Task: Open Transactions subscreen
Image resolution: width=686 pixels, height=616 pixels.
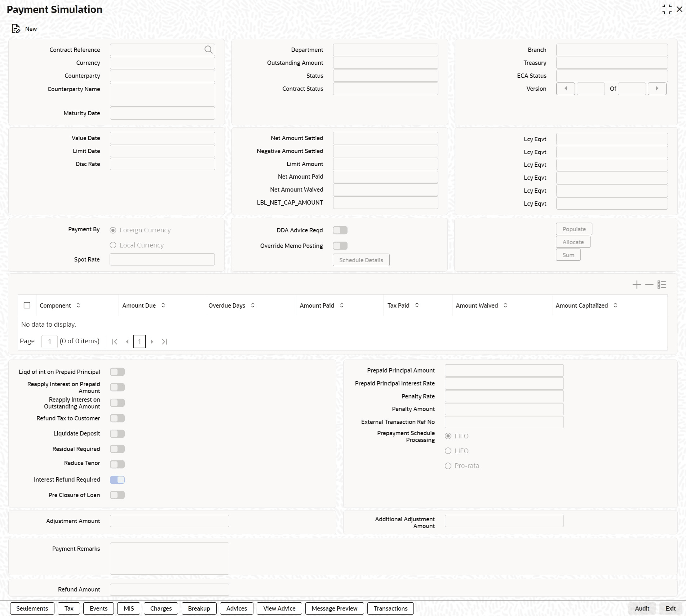Action: [x=390, y=608]
